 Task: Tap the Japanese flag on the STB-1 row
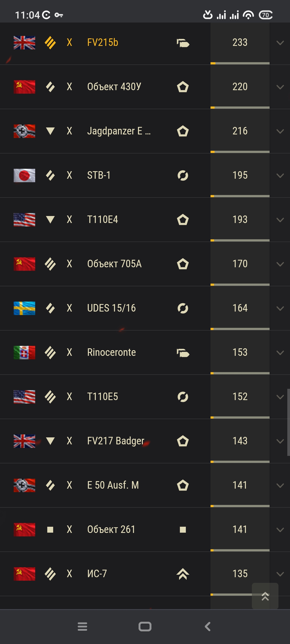24,175
